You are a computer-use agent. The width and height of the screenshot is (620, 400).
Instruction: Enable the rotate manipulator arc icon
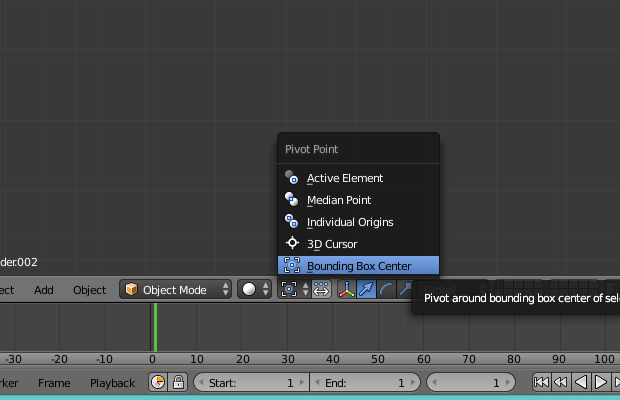[x=385, y=290]
